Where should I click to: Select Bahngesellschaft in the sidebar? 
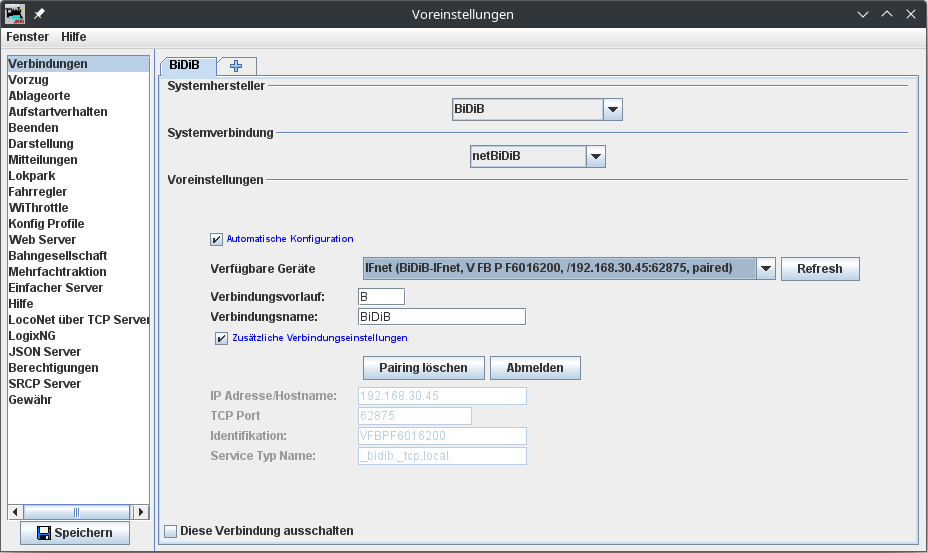point(78,256)
